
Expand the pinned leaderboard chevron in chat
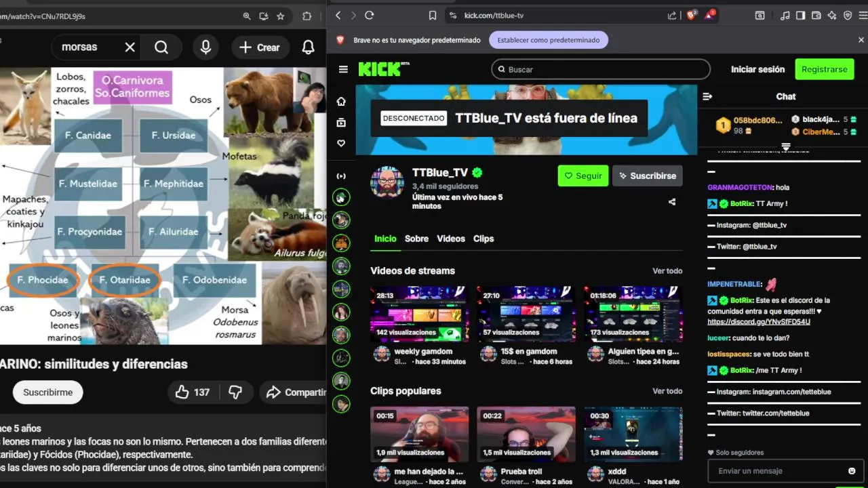786,146
